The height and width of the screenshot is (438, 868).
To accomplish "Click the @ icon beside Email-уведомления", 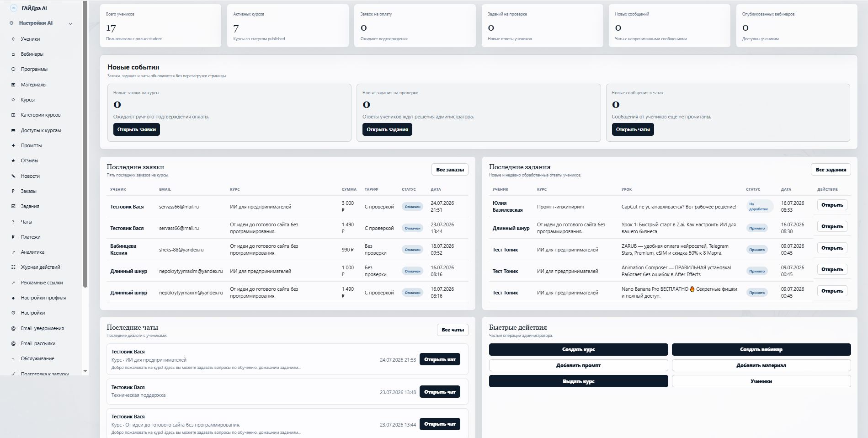I will point(13,328).
